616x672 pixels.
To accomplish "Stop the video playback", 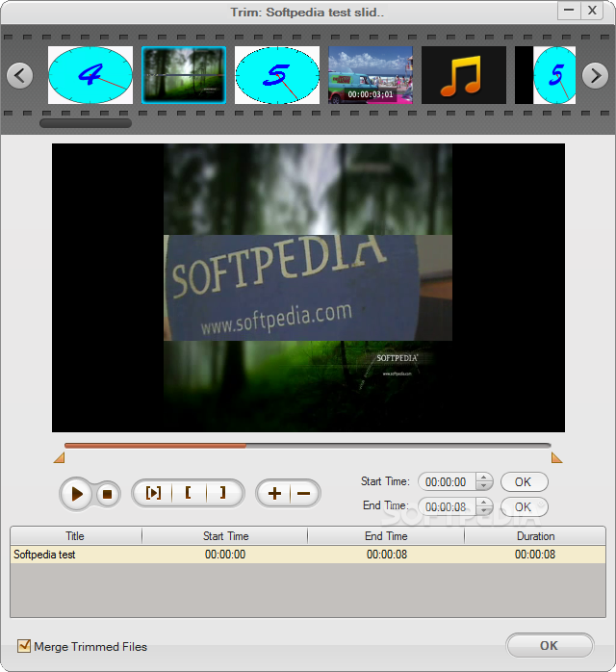I will [x=107, y=494].
